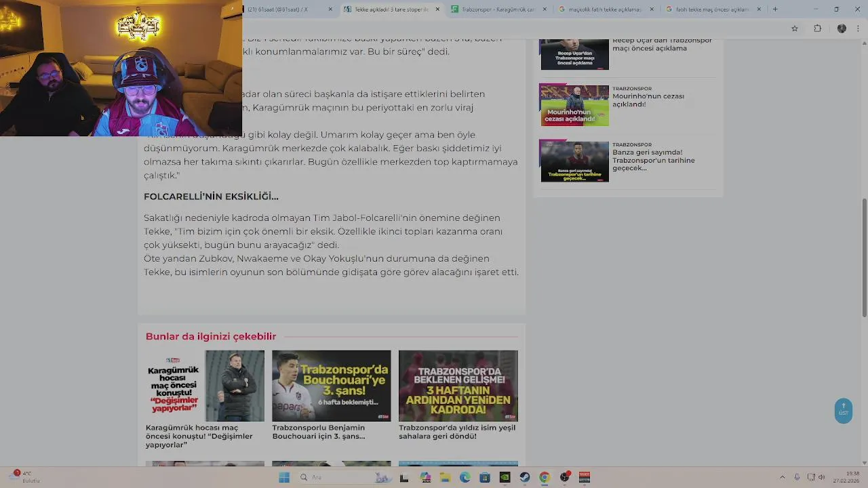This screenshot has height=488, width=868.
Task: Read Trabzonsporlu Benjamin Bouchouari link
Action: pos(318,432)
